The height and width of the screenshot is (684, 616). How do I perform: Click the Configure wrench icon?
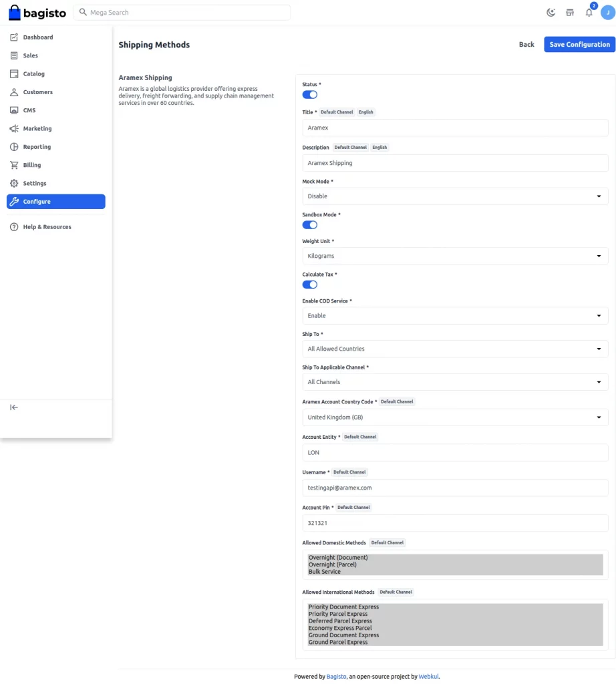14,202
